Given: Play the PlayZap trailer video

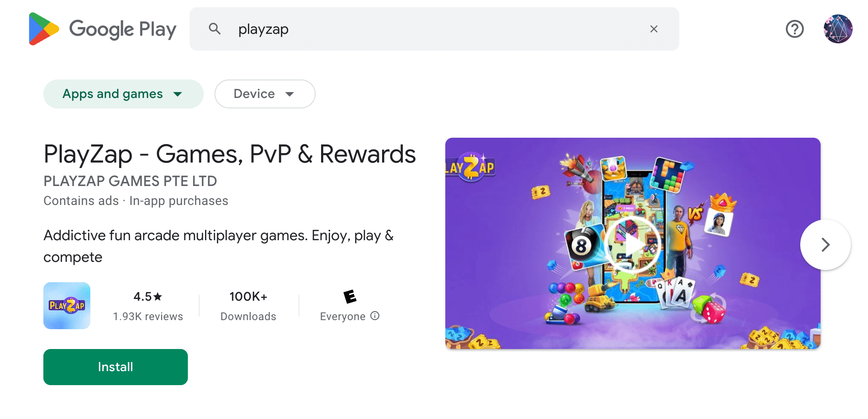Looking at the screenshot, I should [x=633, y=244].
